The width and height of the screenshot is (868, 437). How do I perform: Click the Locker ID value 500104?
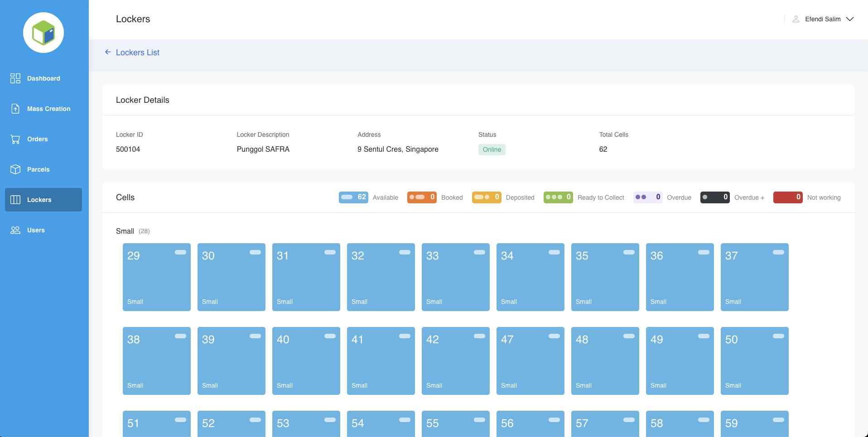(x=128, y=149)
